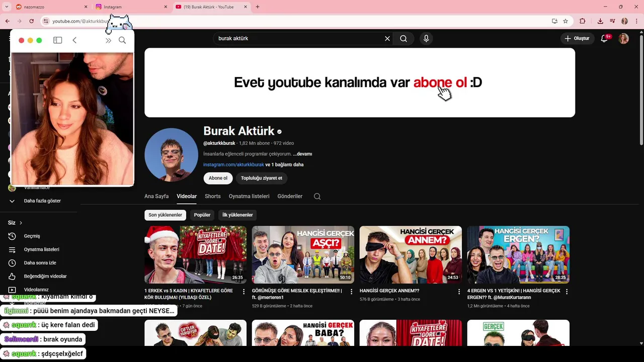644x362 pixels.
Task: Open the Gönderiler channel tab
Action: (290, 197)
